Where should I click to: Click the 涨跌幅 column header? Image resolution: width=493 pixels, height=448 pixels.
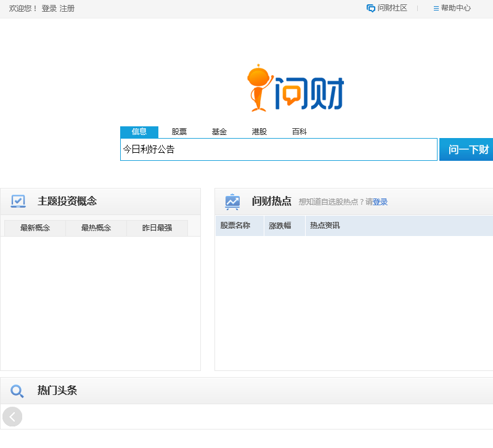pyautogui.click(x=285, y=226)
